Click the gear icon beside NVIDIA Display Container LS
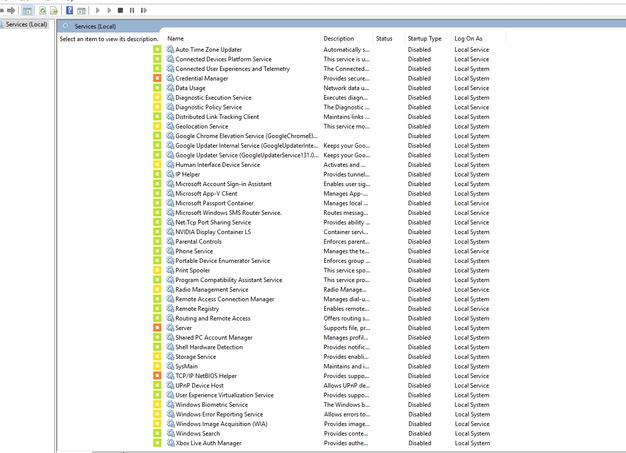 170,232
